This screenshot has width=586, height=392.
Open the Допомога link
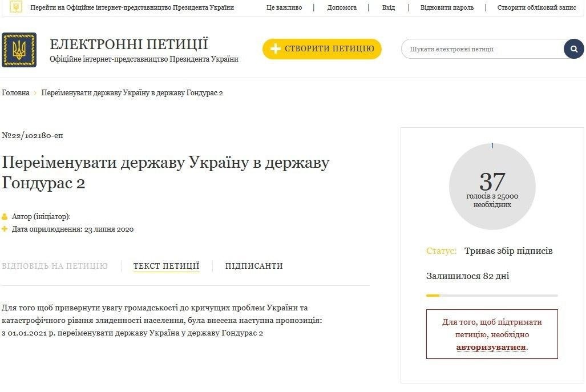(x=342, y=7)
